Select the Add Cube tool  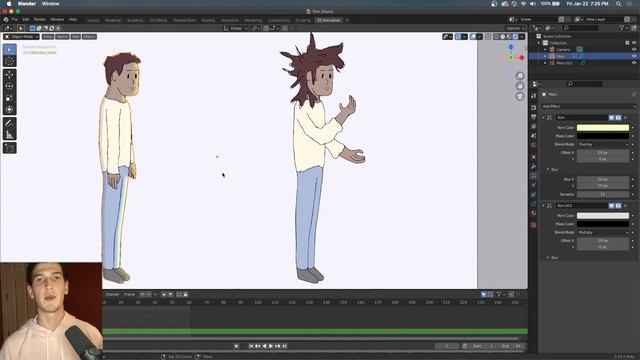tap(9, 148)
